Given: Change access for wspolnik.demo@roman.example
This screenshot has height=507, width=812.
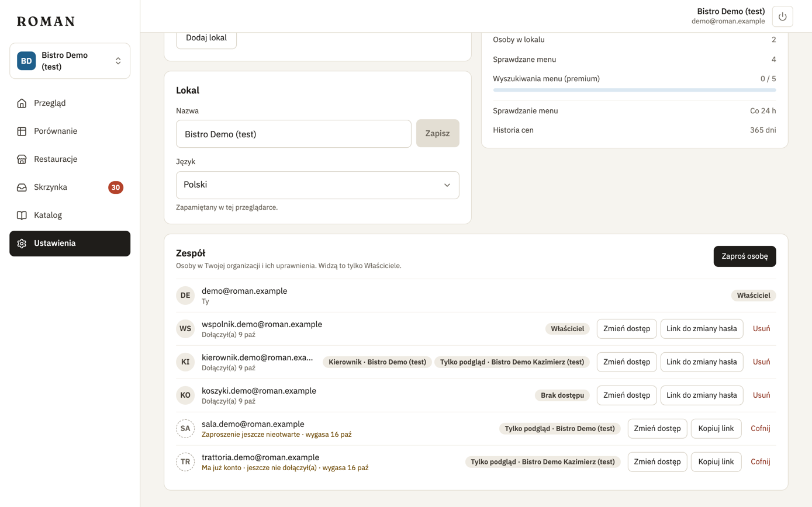Looking at the screenshot, I should tap(627, 329).
